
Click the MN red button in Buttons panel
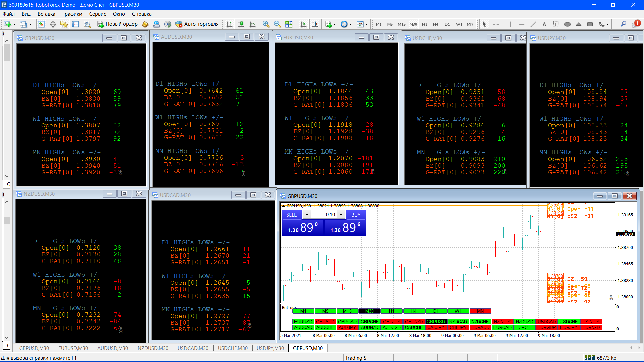click(480, 311)
